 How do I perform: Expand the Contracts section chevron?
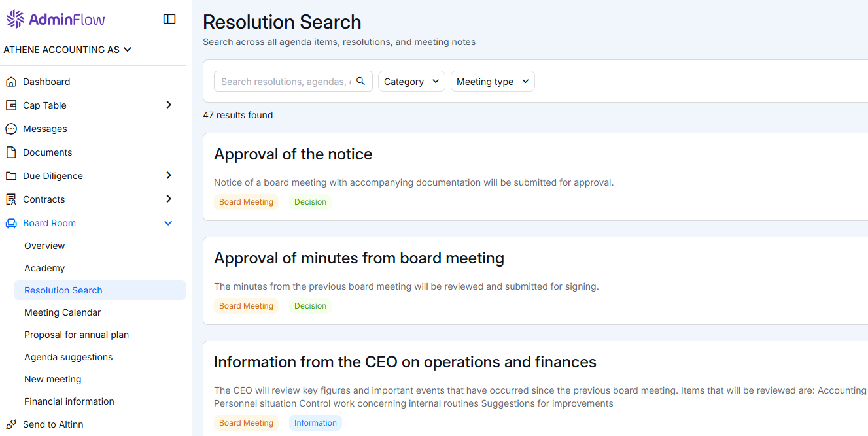point(169,199)
